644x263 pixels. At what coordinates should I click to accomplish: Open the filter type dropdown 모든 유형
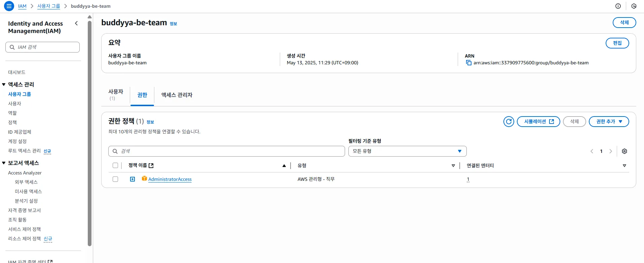pos(407,151)
